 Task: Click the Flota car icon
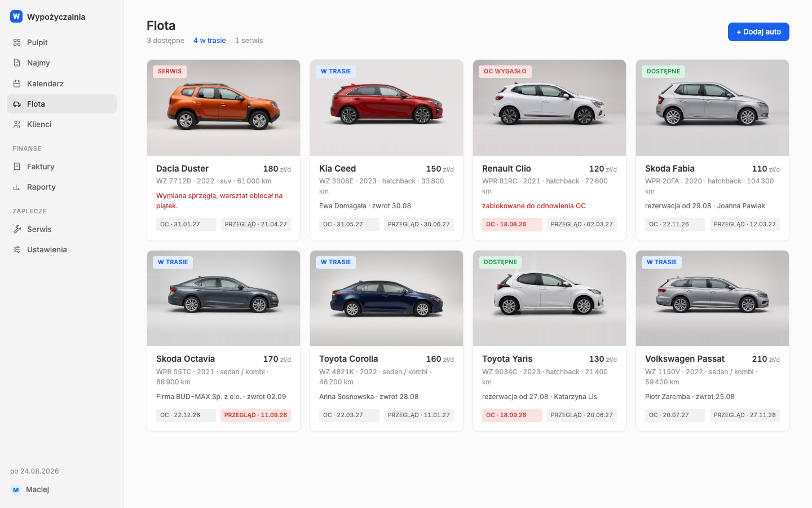click(17, 104)
